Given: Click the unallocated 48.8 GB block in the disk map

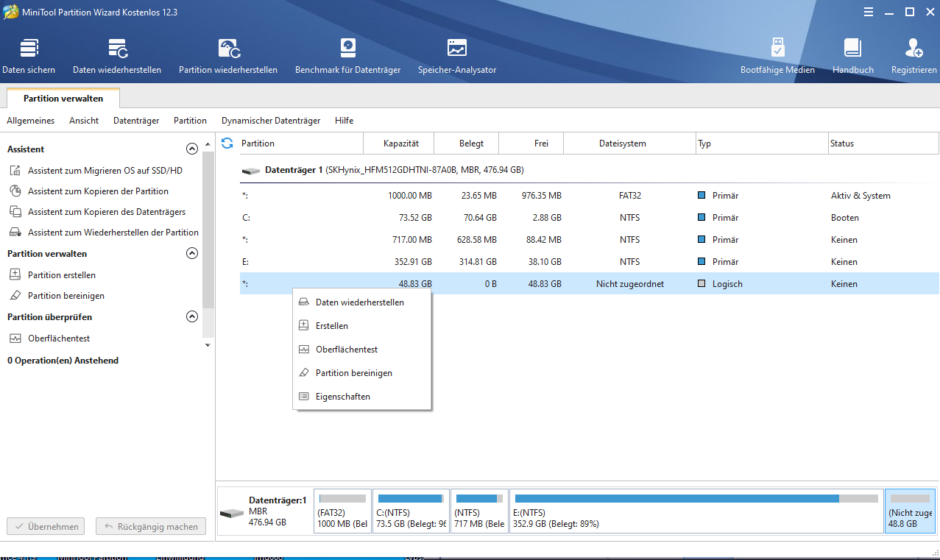Looking at the screenshot, I should [910, 511].
